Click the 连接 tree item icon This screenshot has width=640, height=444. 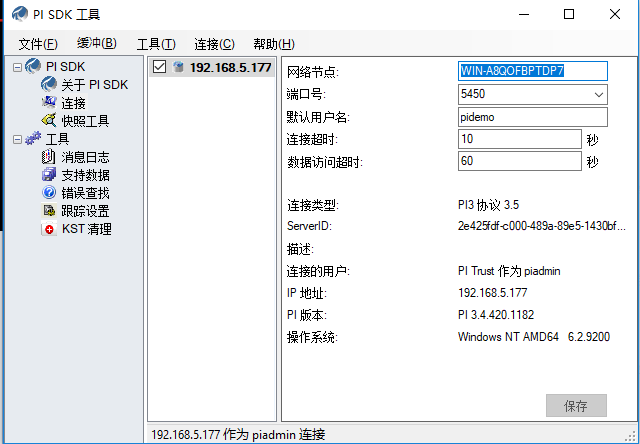click(49, 102)
